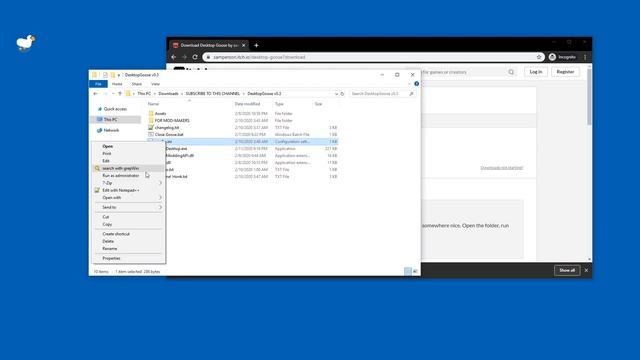
Task: Choose Print in the context menu
Action: 107,153
